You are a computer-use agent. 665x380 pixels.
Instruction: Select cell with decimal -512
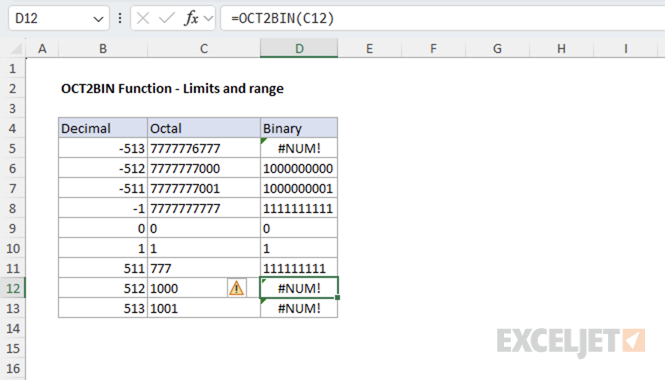(x=103, y=168)
